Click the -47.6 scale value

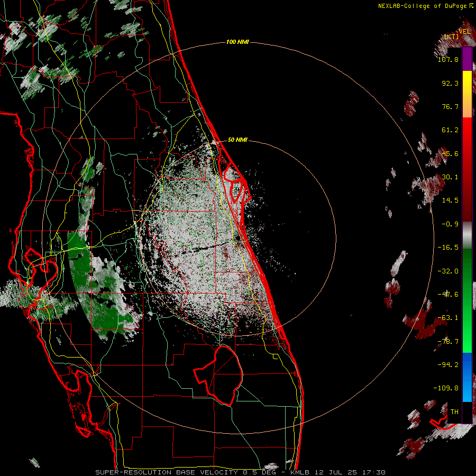(x=448, y=295)
